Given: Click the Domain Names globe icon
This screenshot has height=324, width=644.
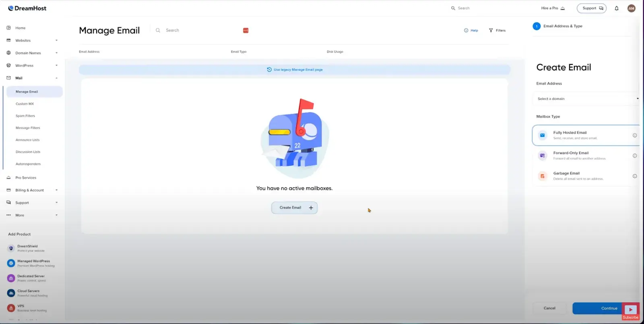Looking at the screenshot, I should pos(8,53).
